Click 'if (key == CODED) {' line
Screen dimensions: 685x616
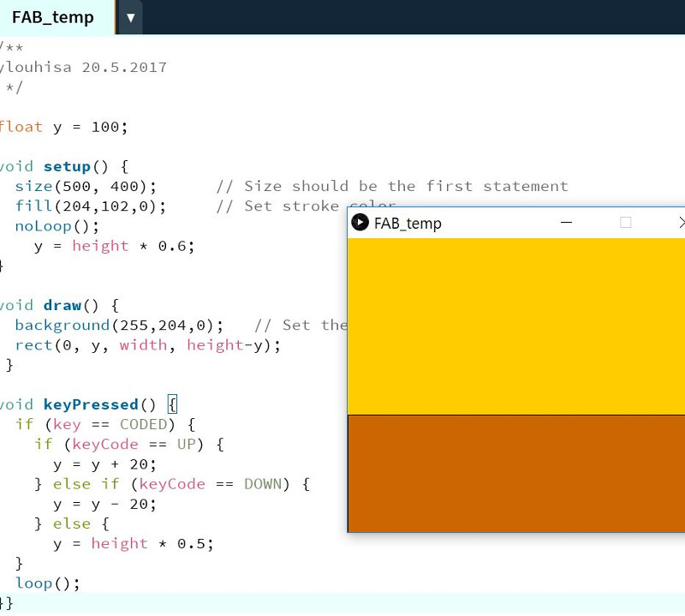coord(105,424)
